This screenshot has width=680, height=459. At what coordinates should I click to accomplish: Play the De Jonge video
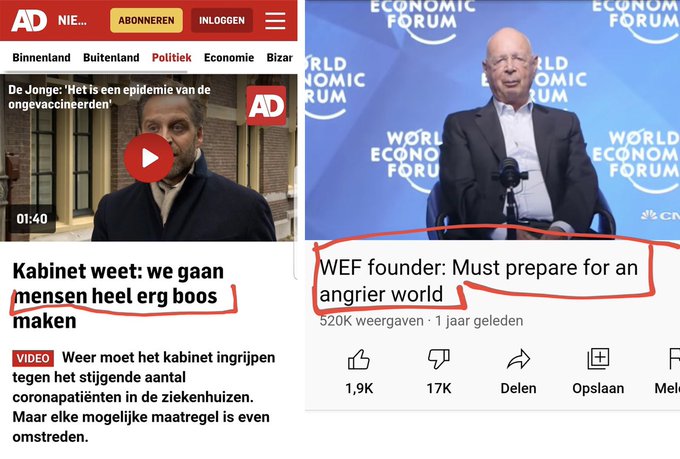(149, 158)
